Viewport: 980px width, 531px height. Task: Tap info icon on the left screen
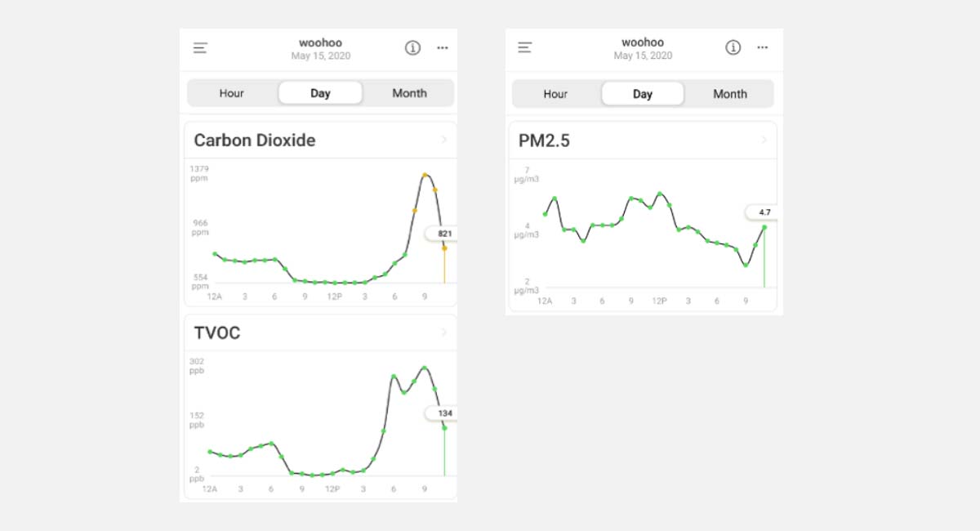coord(412,48)
